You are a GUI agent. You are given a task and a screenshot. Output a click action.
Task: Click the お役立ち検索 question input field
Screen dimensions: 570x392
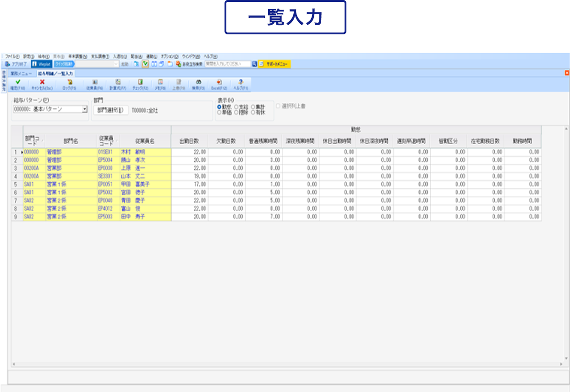227,64
